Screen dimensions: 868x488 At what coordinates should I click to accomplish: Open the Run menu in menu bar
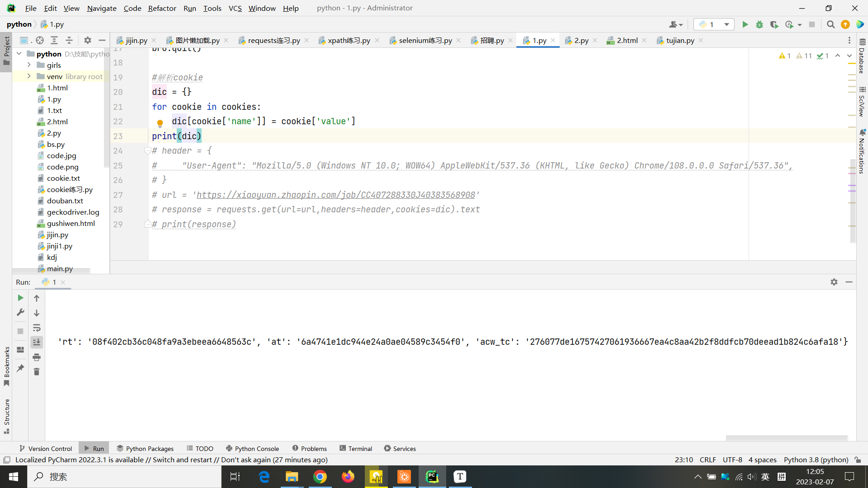click(x=189, y=8)
